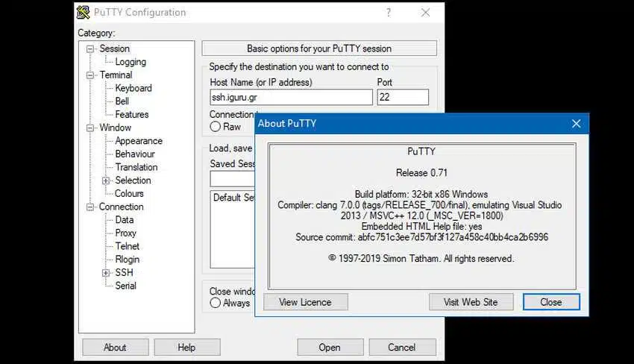Select the Window category
The height and width of the screenshot is (364, 634).
point(115,128)
